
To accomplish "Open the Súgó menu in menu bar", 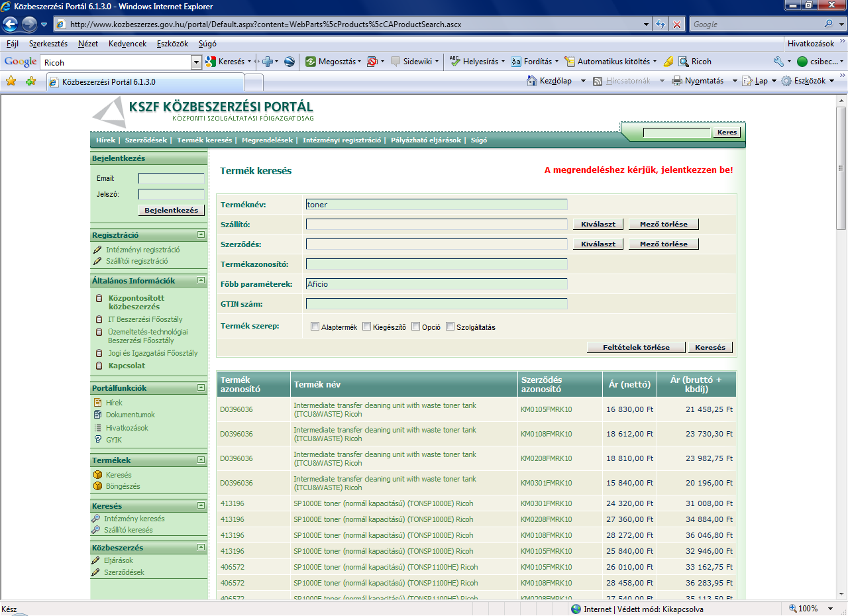I will 207,44.
